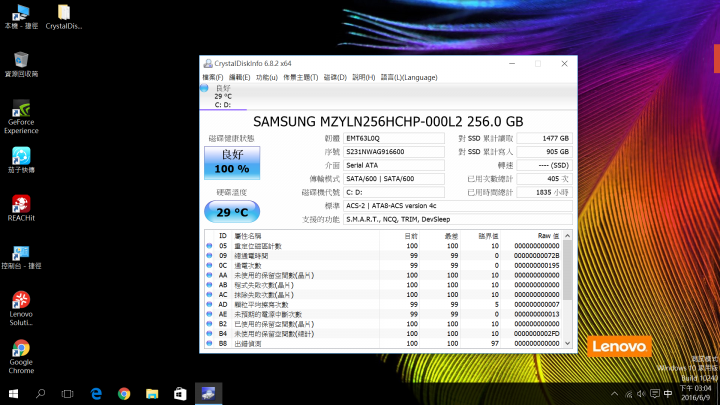This screenshot has width=720, height=405.
Task: Select SMART attribute row ID AB
Action: (384, 285)
